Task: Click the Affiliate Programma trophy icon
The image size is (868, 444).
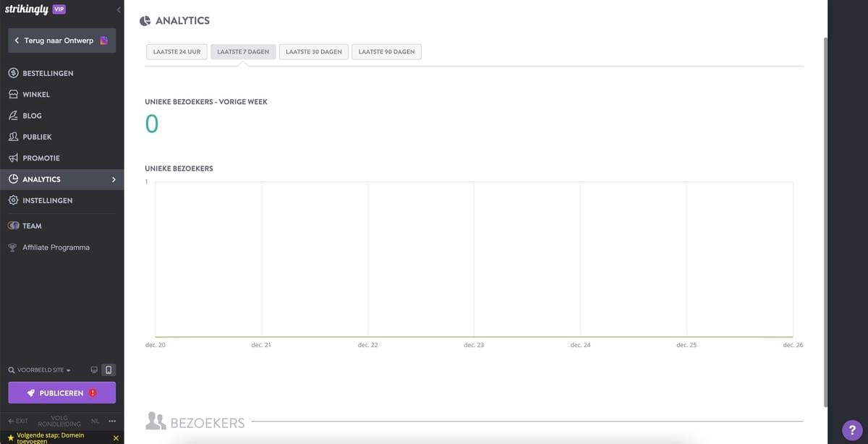Action: pos(12,247)
